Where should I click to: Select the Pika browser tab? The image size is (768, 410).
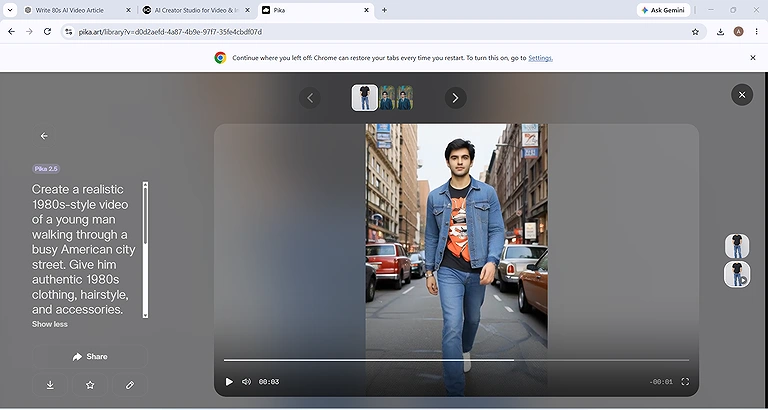(316, 10)
